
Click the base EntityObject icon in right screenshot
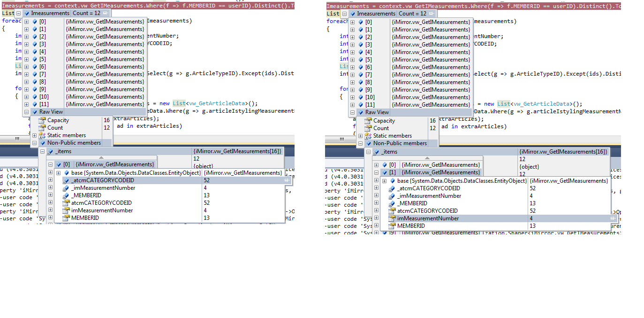(x=392, y=181)
